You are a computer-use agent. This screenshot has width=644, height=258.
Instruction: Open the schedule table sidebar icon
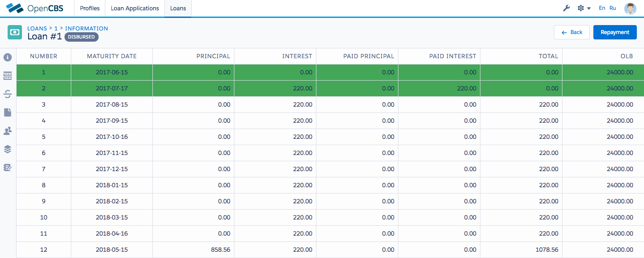pos(8,76)
